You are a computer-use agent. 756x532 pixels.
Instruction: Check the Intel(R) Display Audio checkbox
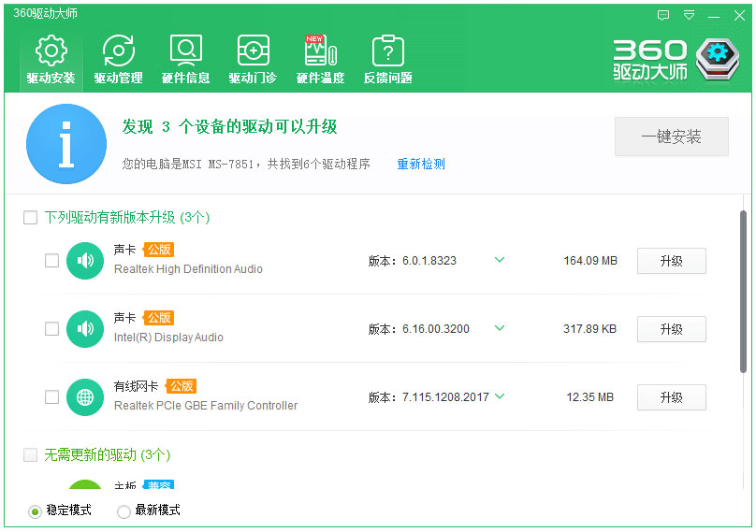pos(51,329)
